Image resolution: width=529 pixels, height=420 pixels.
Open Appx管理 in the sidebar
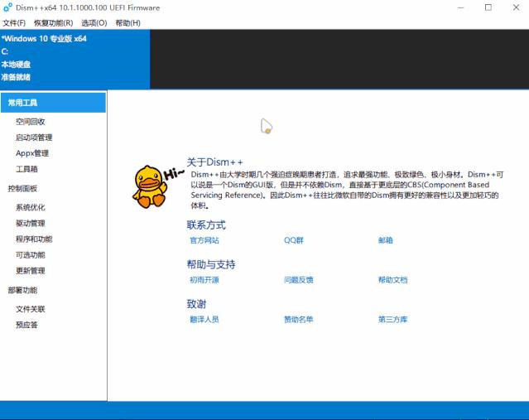click(32, 153)
